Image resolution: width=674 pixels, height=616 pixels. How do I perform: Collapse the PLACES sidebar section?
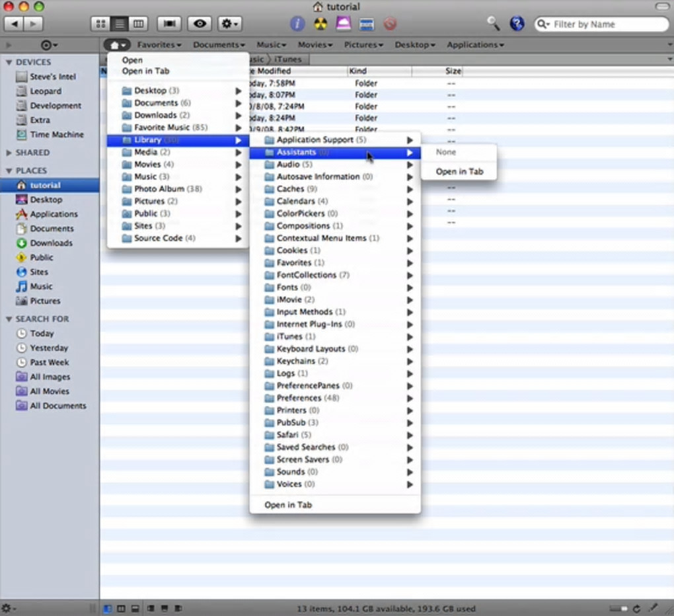tap(9, 171)
